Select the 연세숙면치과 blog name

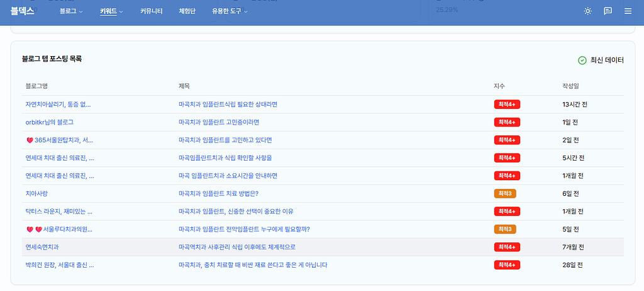[46, 247]
